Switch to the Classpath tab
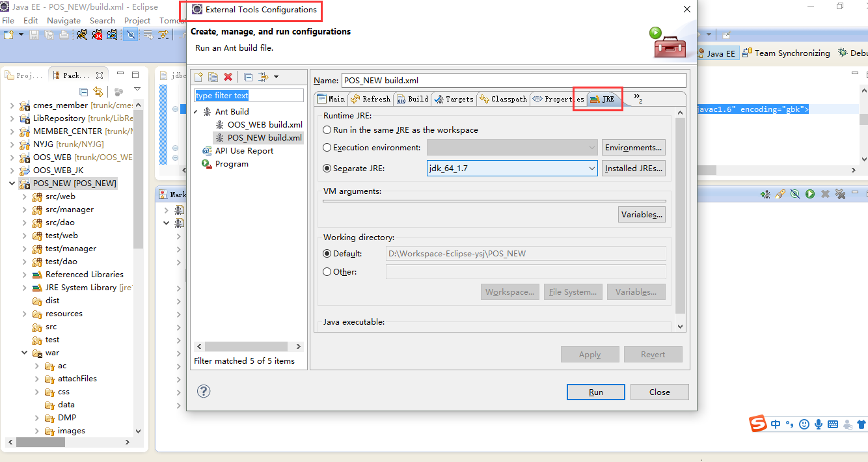The width and height of the screenshot is (868, 462). tap(503, 99)
